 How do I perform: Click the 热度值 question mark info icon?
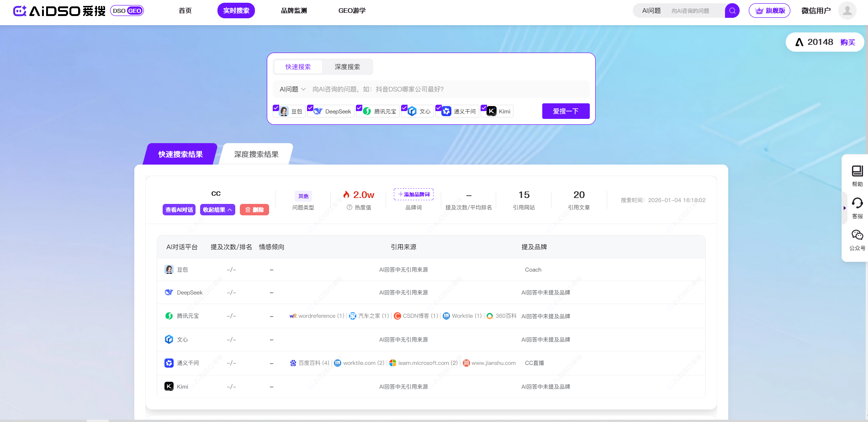(349, 208)
